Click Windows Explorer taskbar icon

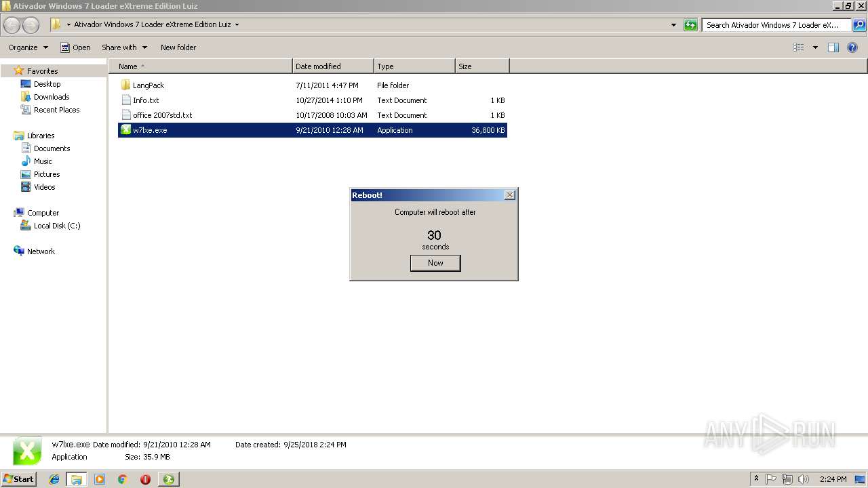pyautogui.click(x=77, y=479)
